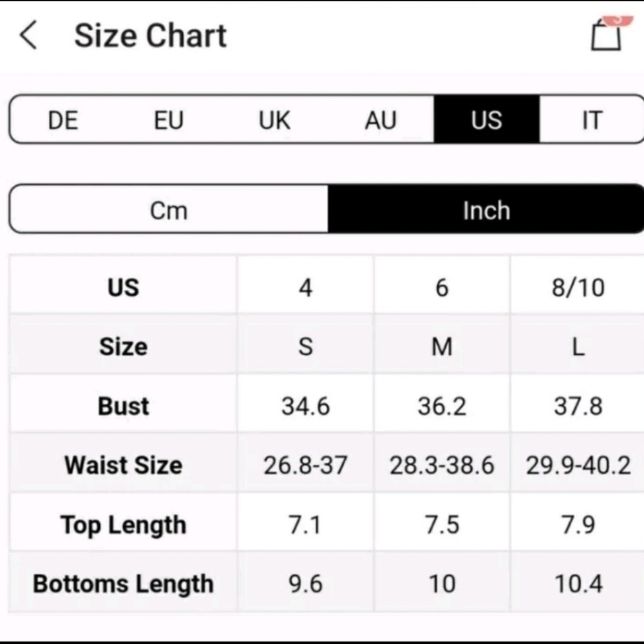
Task: Switch size region to DE
Action: coord(63,120)
